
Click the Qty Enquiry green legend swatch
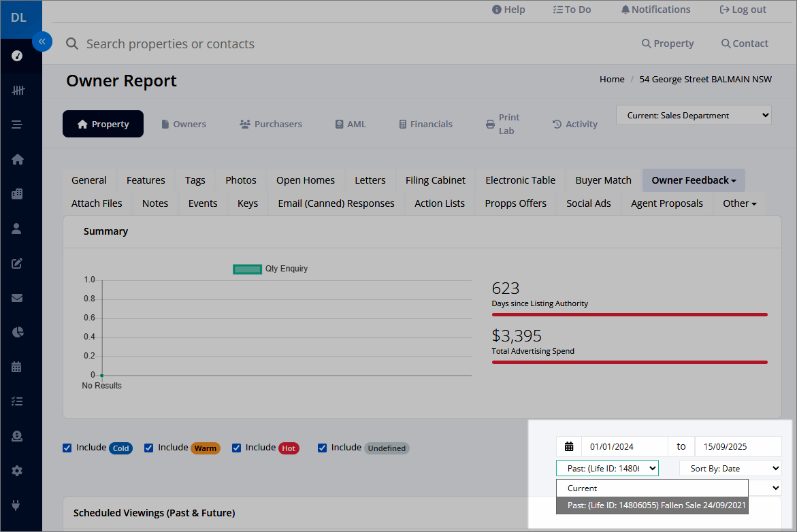(x=247, y=269)
